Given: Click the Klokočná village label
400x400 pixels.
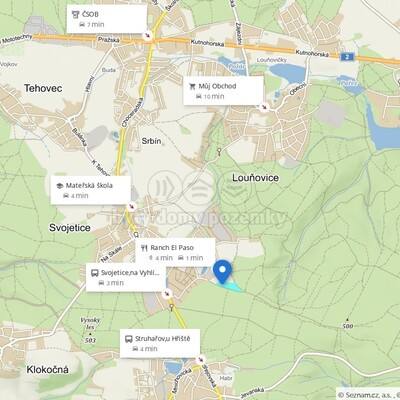Looking at the screenshot, I should 48,370.
